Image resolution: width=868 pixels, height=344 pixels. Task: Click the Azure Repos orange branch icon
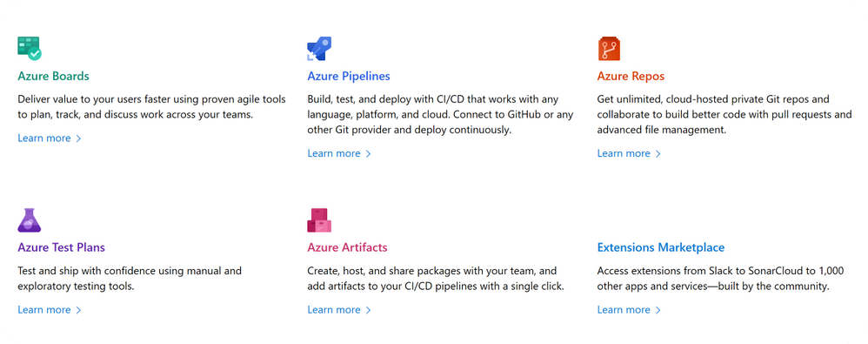pyautogui.click(x=609, y=49)
